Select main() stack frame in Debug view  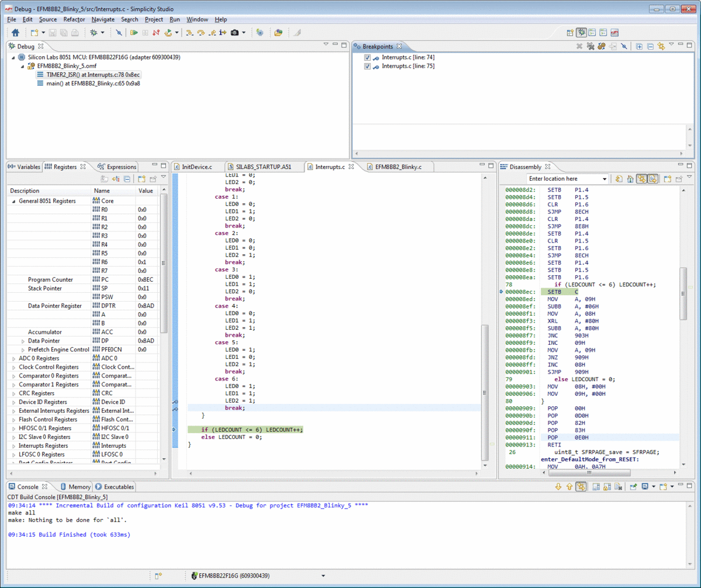point(93,84)
